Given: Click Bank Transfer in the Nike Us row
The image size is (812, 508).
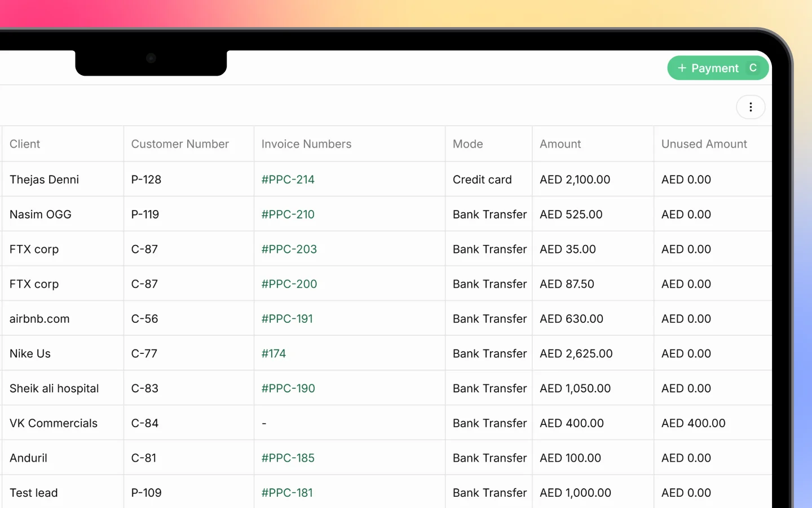Looking at the screenshot, I should click(489, 353).
